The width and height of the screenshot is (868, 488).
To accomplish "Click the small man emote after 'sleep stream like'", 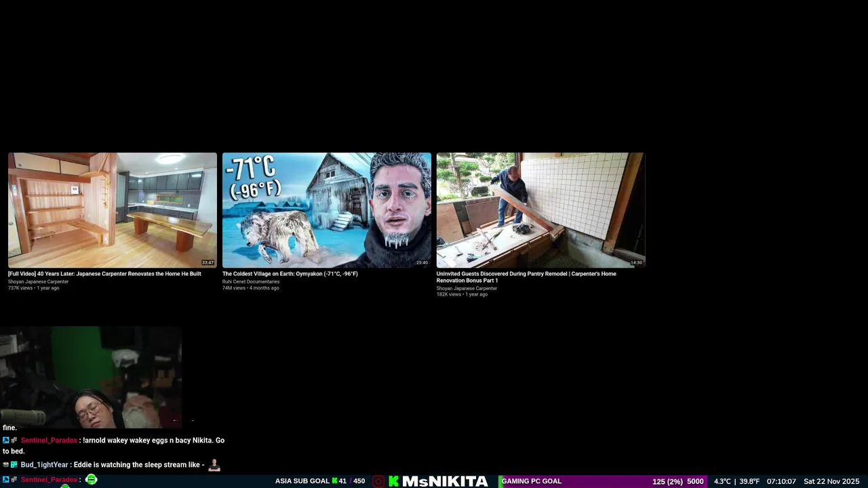I will (x=214, y=464).
